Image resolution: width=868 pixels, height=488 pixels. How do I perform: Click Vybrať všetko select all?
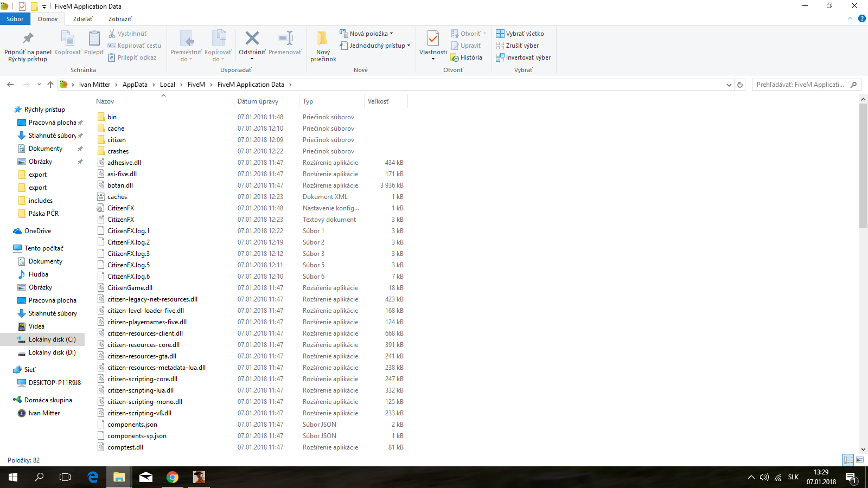pos(520,34)
